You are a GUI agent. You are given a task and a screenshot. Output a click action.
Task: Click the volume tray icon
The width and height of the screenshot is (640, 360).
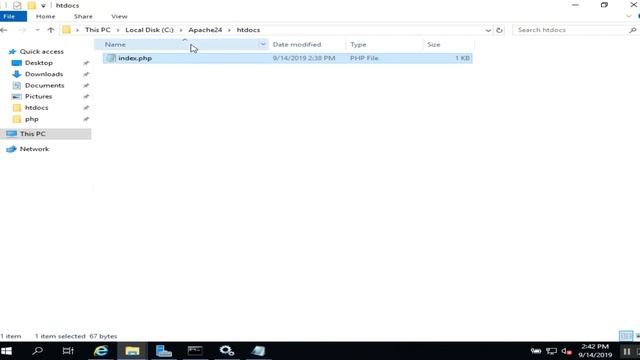tap(567, 351)
